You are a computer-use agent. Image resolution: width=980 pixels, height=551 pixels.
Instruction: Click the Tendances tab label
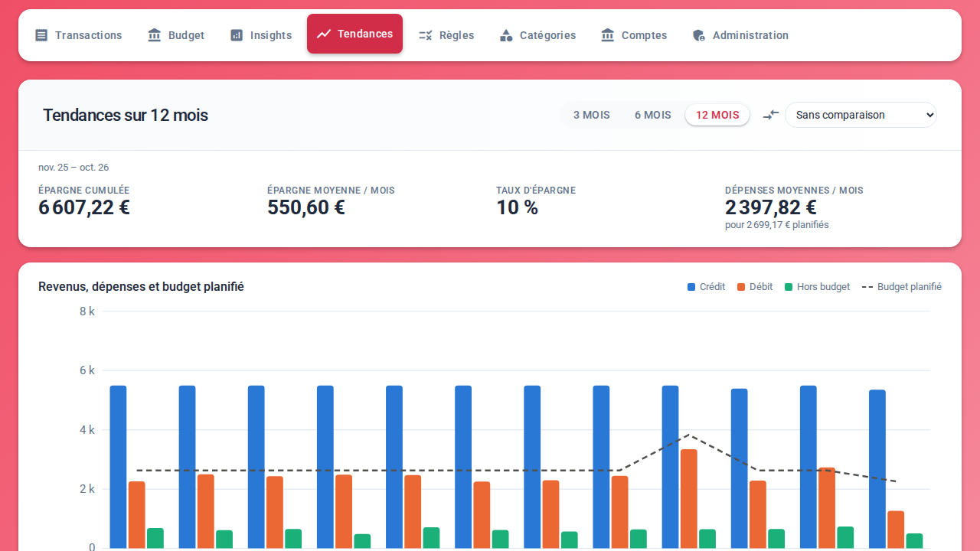click(365, 34)
